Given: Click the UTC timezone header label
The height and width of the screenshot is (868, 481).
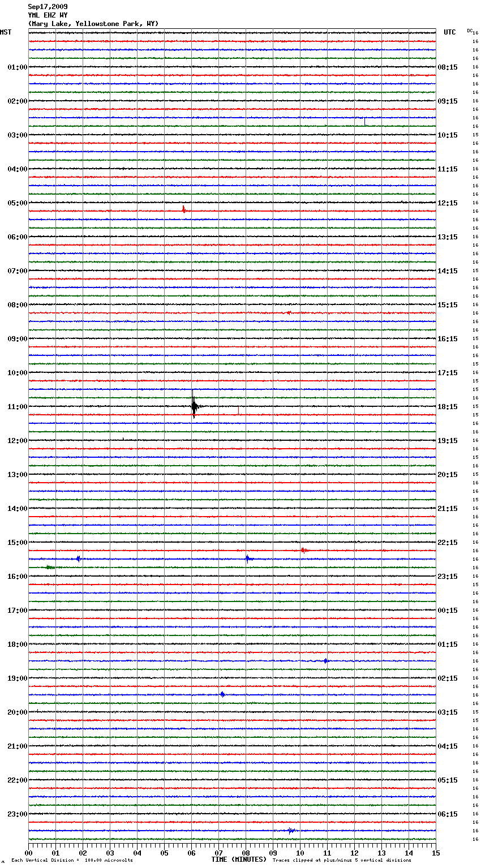Looking at the screenshot, I should point(450,32).
